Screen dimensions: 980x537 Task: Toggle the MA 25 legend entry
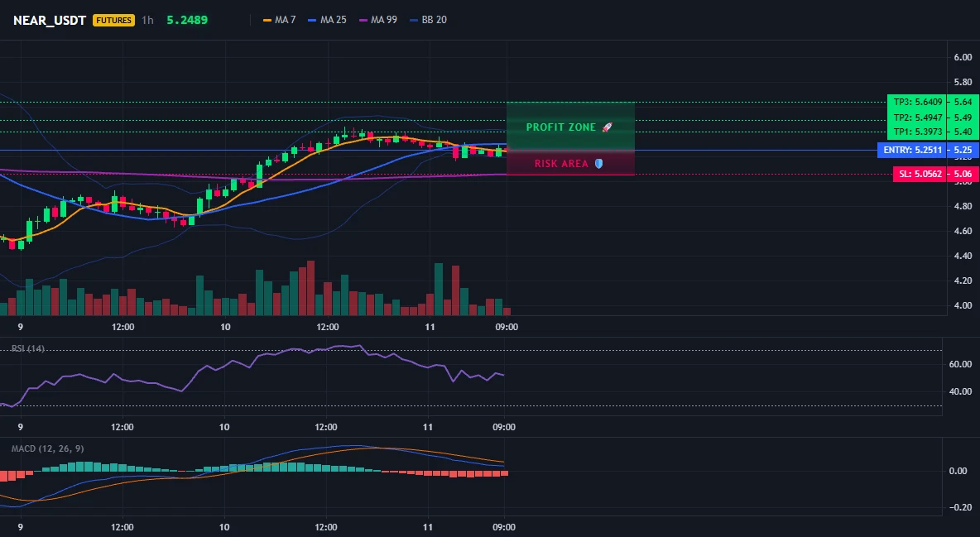(x=327, y=20)
